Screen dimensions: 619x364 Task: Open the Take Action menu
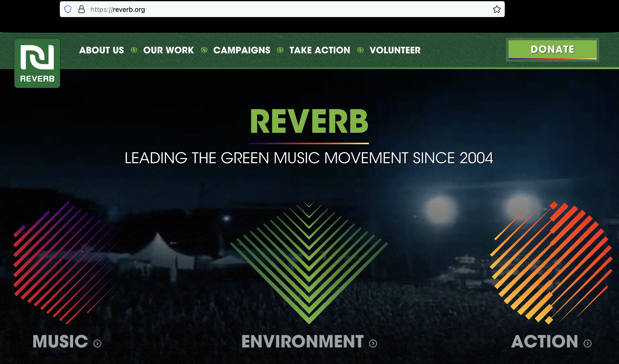click(x=320, y=50)
